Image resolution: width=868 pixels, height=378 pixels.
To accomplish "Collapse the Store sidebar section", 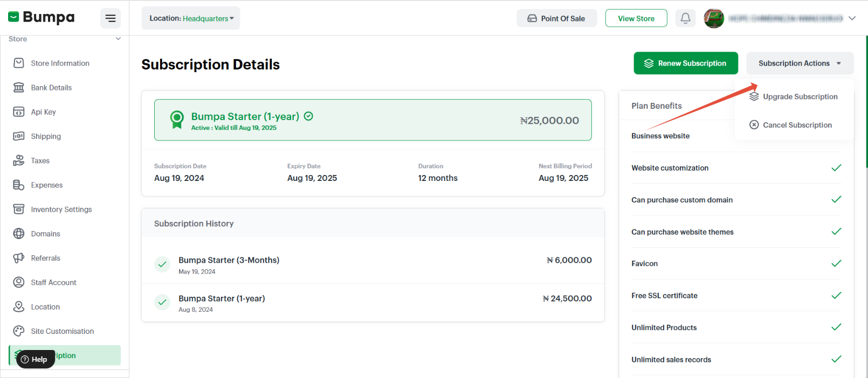I will coord(118,39).
